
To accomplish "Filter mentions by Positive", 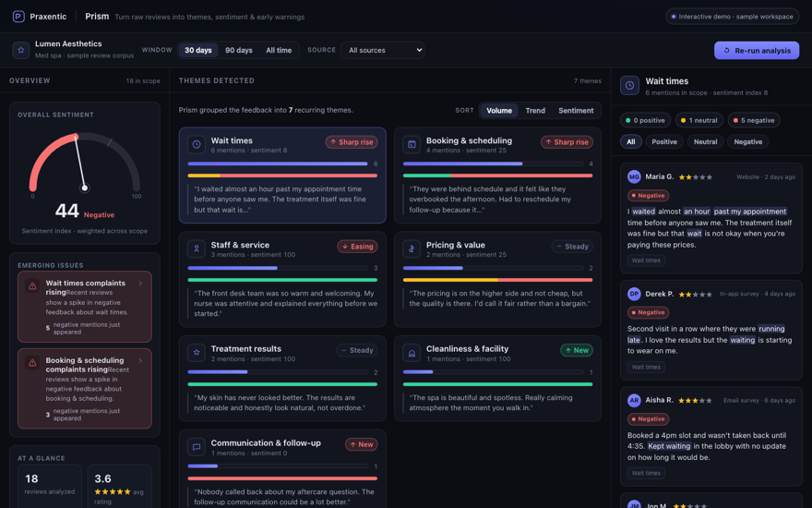I will point(663,141).
